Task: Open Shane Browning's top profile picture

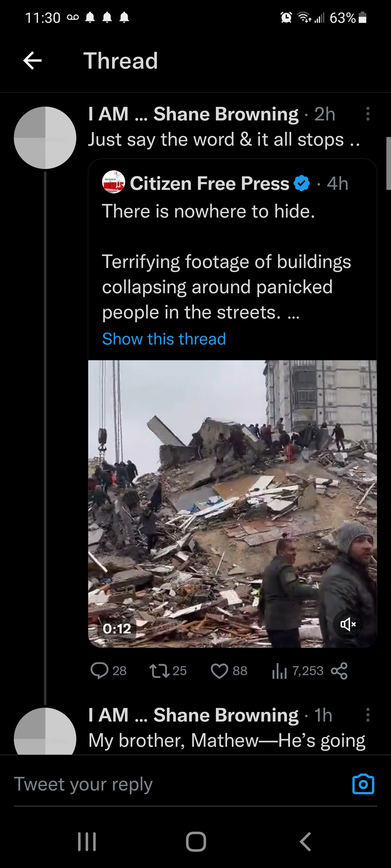Action: tap(45, 138)
